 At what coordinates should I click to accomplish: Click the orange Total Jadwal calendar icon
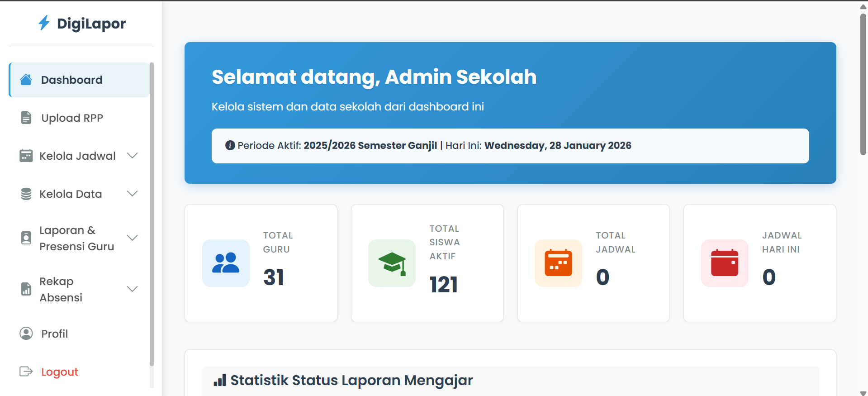(558, 263)
